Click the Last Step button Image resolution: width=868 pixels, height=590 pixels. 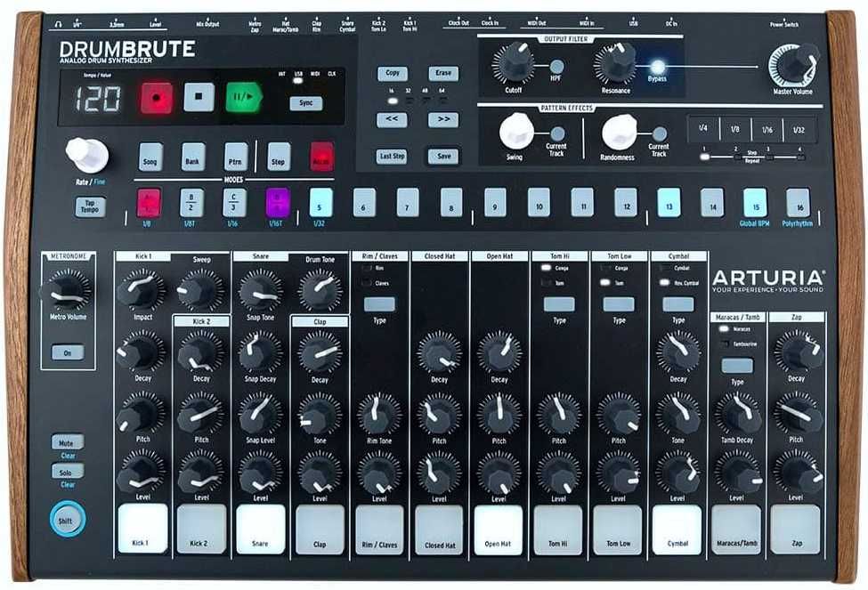[x=392, y=157]
